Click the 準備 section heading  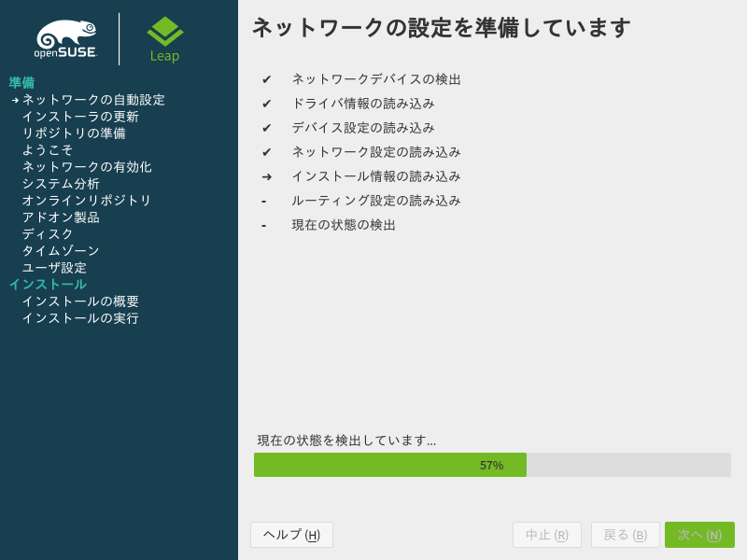point(21,82)
